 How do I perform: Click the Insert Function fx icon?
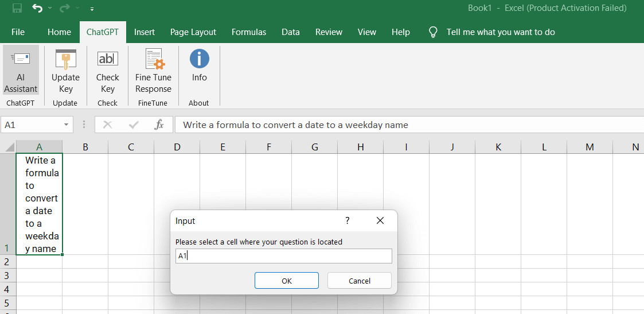click(159, 125)
